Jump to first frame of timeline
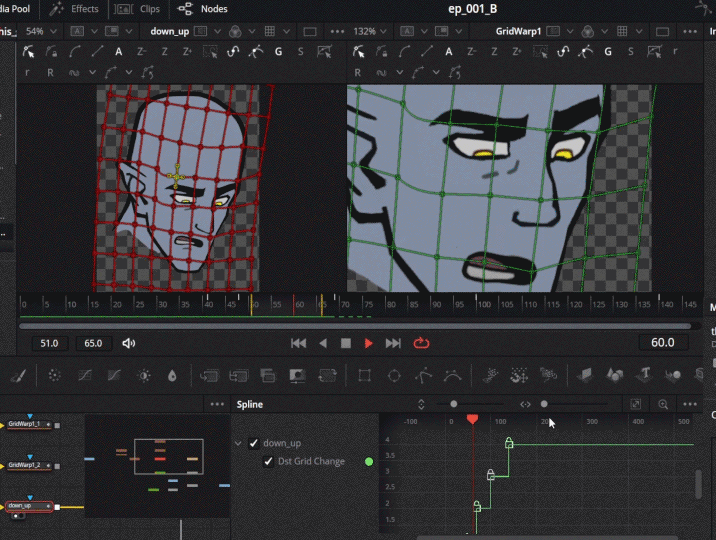The image size is (716, 540). click(x=298, y=343)
